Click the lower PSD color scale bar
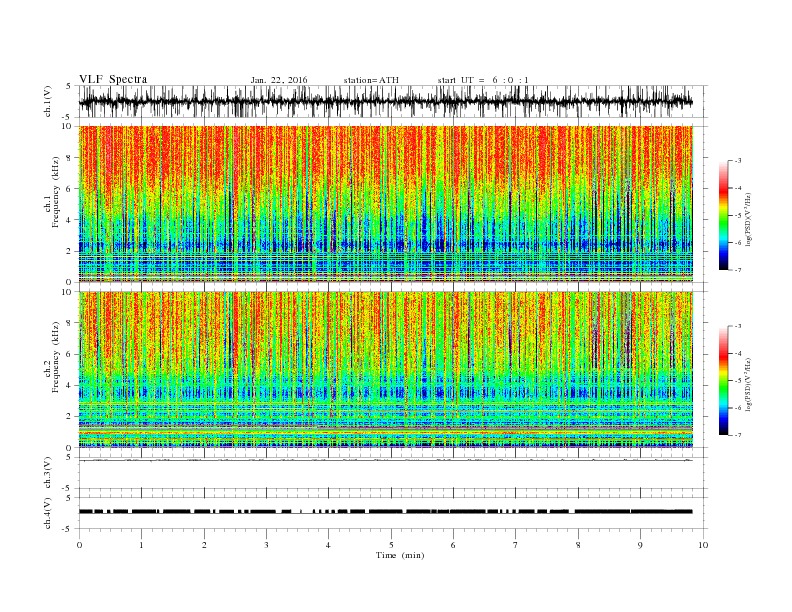This screenshot has width=792, height=612. [724, 381]
